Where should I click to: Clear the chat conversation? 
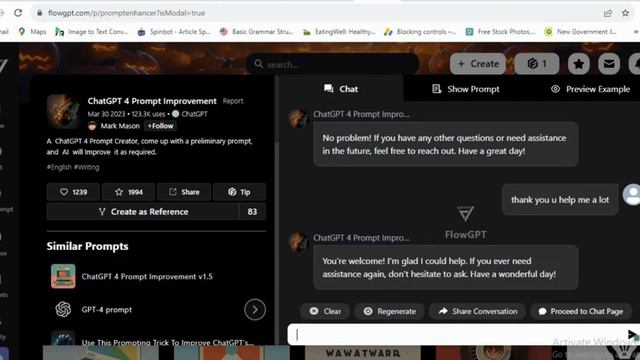(325, 311)
